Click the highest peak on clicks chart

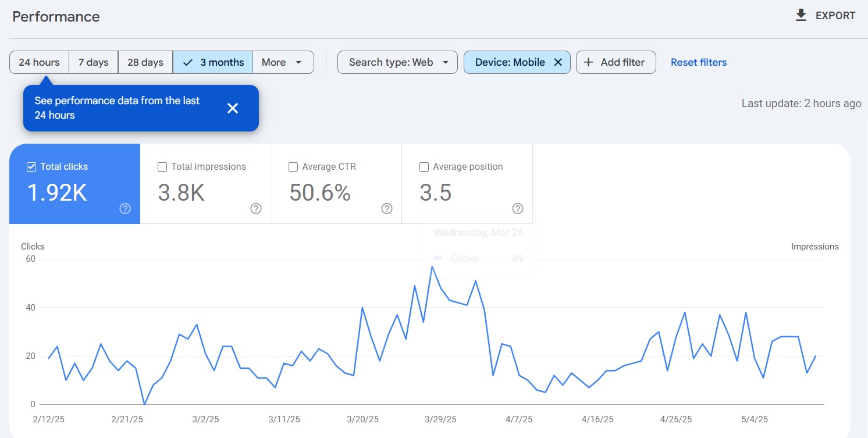click(432, 266)
